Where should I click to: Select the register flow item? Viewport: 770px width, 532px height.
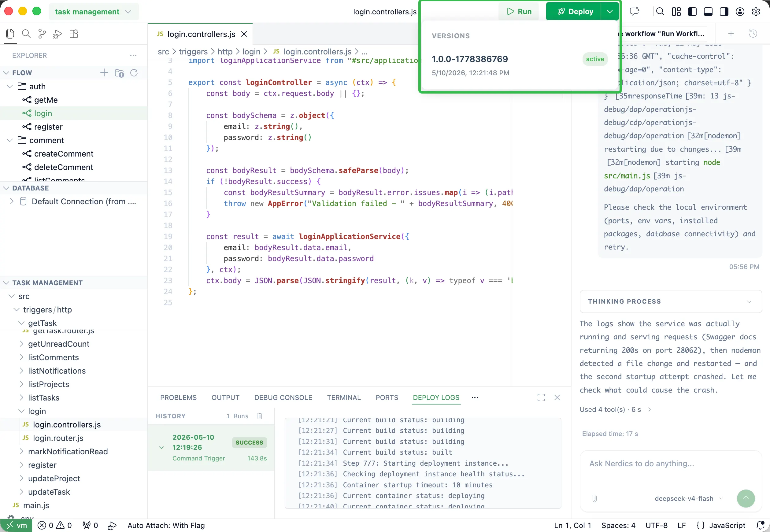pyautogui.click(x=74, y=127)
